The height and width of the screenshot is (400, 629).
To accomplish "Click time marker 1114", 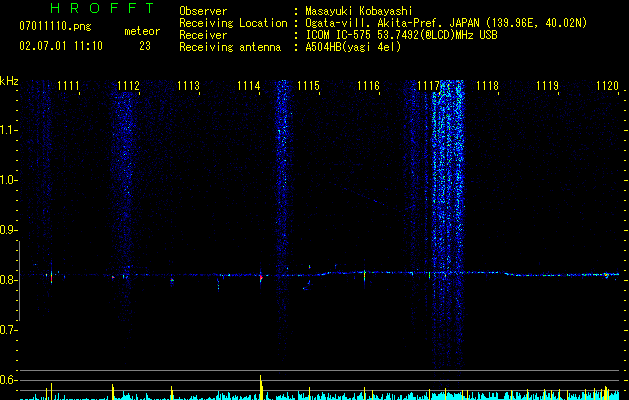I will click(x=248, y=86).
